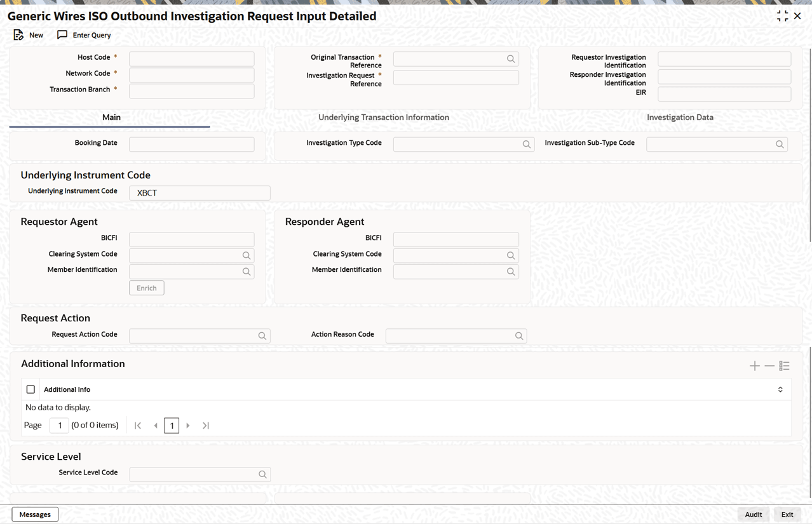Focus the Transaction Branch field
The image size is (812, 524).
click(192, 91)
